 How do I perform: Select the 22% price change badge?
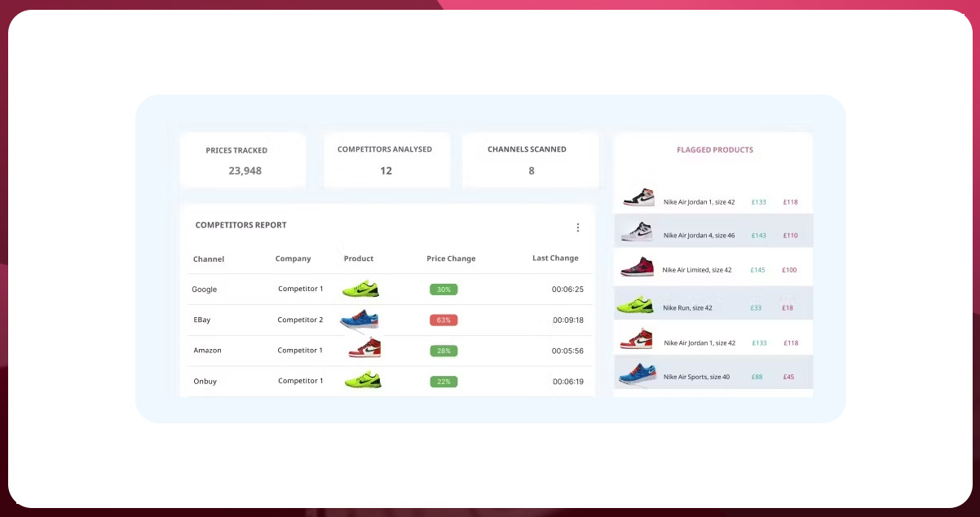tap(444, 382)
